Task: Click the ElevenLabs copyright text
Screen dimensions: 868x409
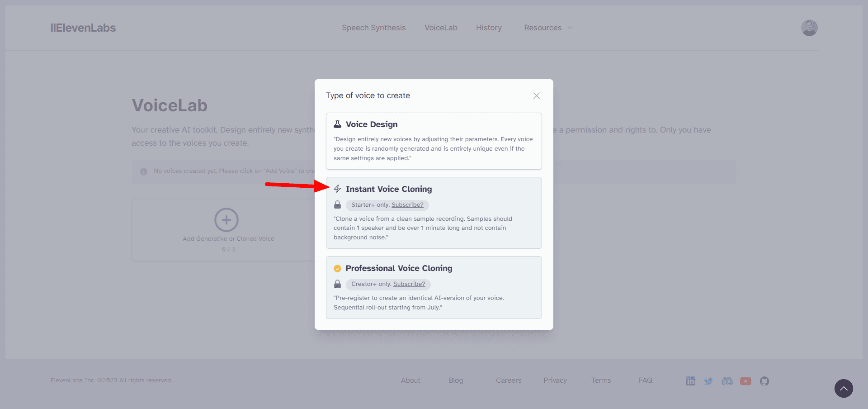Action: pyautogui.click(x=111, y=380)
